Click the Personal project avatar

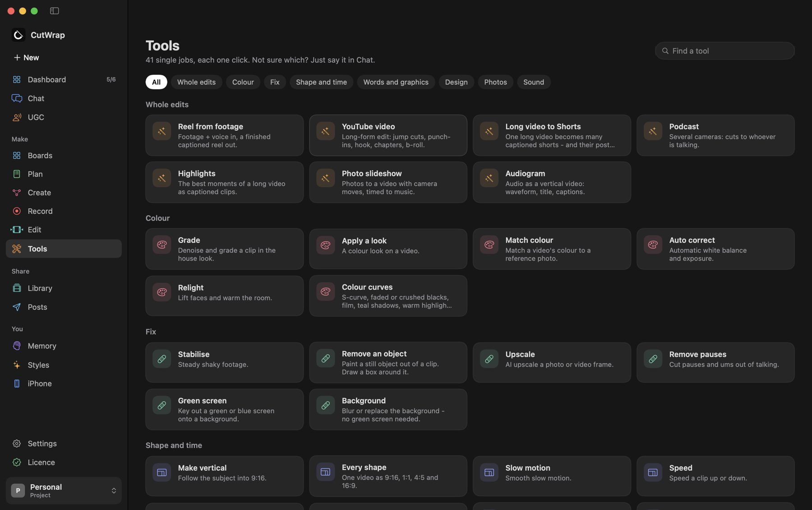click(18, 491)
